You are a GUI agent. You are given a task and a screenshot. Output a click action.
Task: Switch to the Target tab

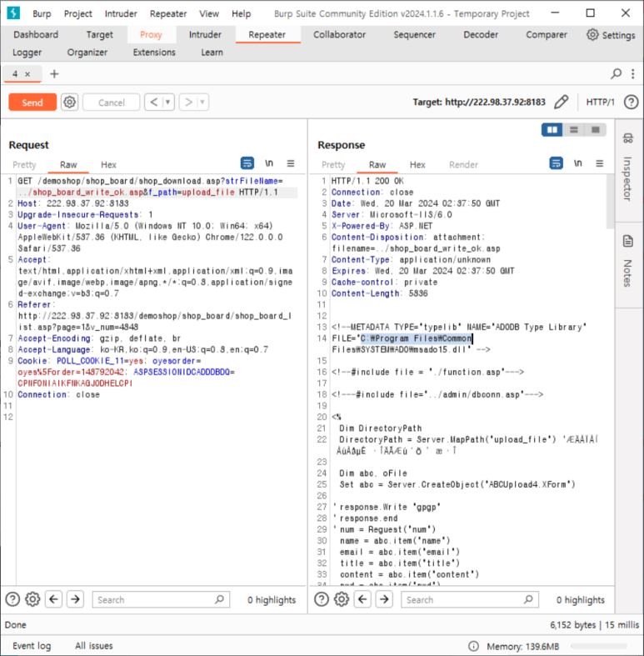[99, 35]
